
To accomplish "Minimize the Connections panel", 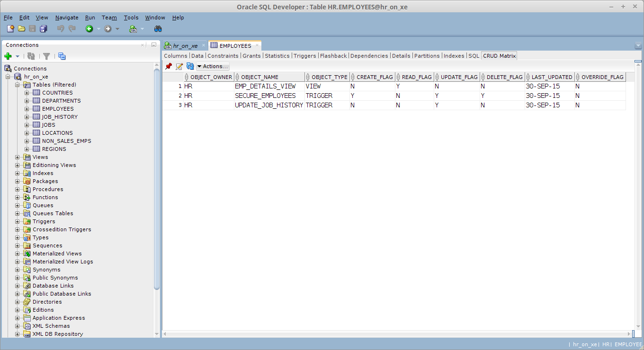I will [x=153, y=45].
